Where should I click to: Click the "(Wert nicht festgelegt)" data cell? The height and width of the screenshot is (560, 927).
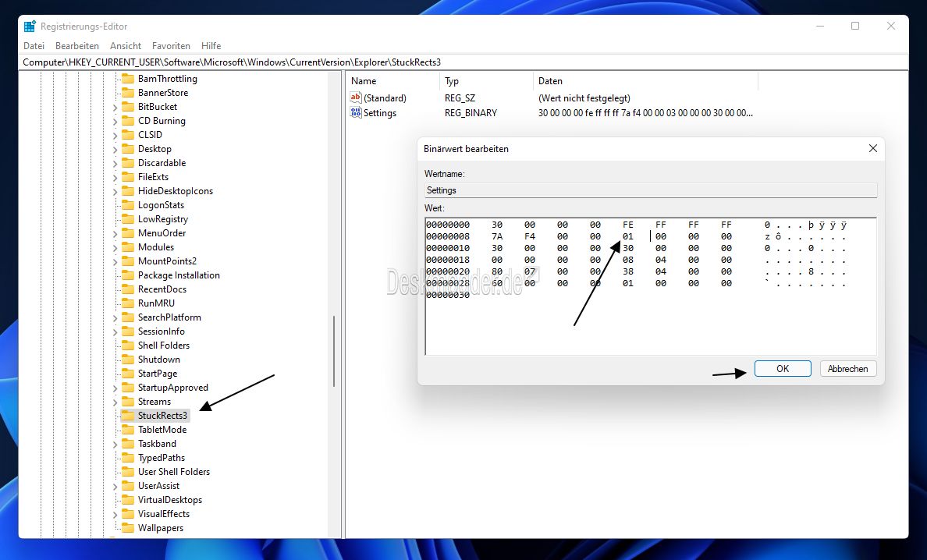point(584,98)
